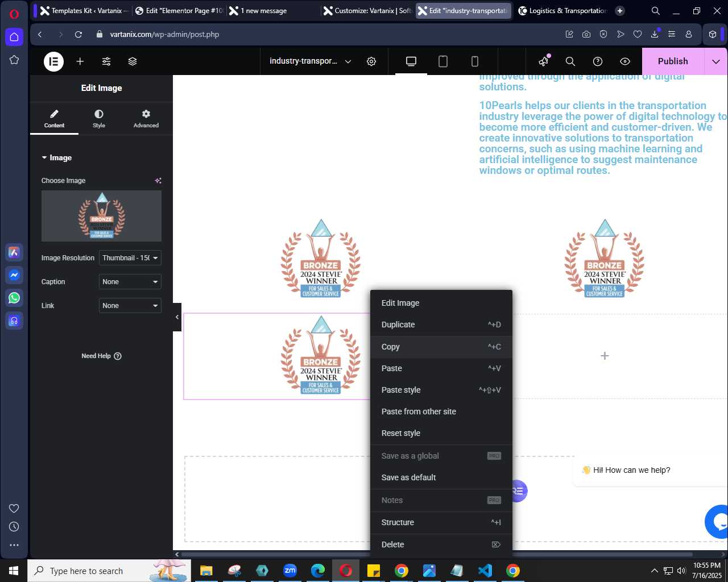Open VS Code from taskbar
The width and height of the screenshot is (728, 582).
tap(485, 571)
